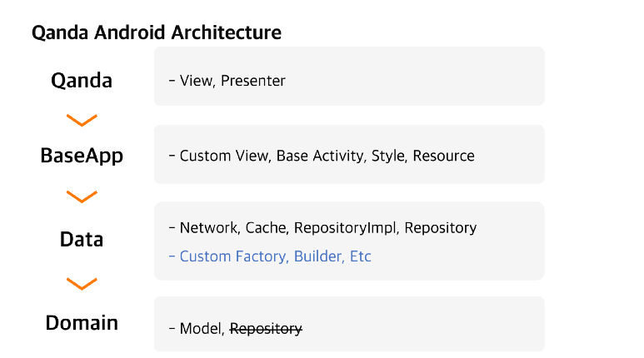Click the Qanda layer label
This screenshot has height=358, width=644.
[82, 81]
